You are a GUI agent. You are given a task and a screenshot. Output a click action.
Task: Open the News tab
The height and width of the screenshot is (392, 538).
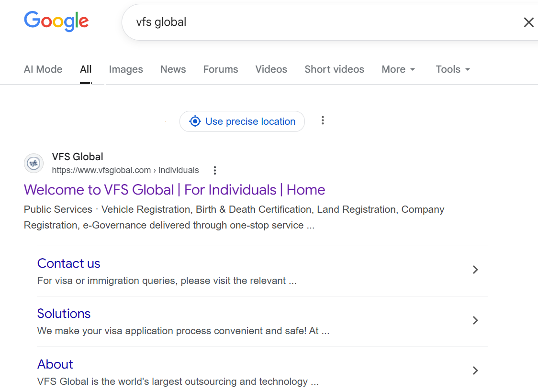(x=173, y=69)
